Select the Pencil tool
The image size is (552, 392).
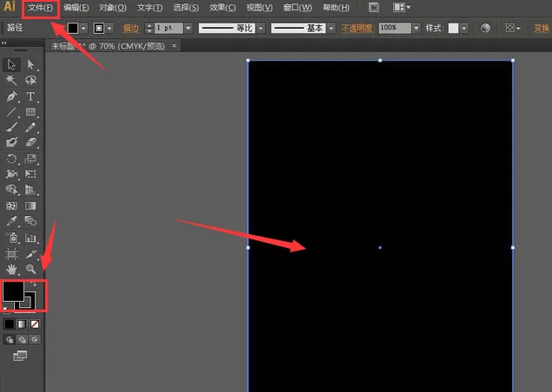click(30, 127)
